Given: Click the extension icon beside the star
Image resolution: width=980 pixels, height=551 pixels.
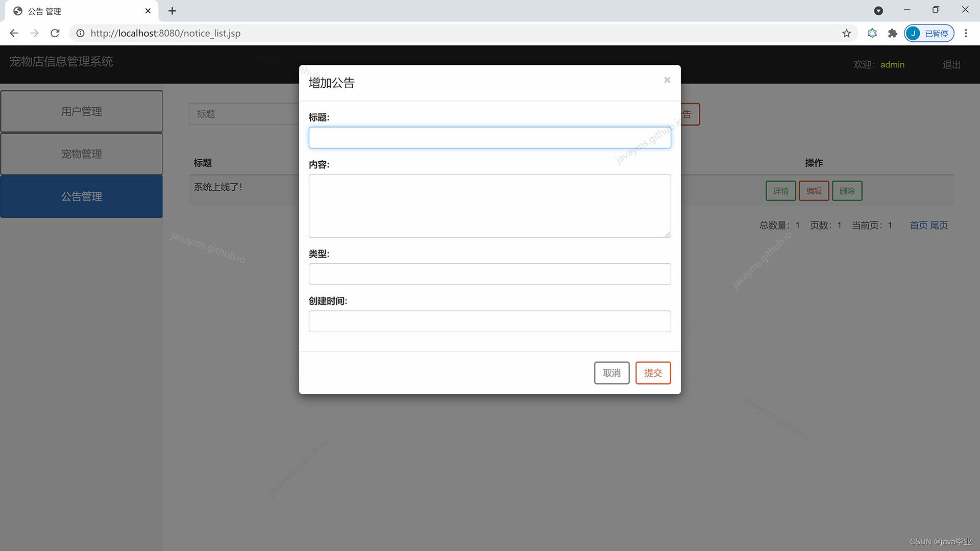Looking at the screenshot, I should point(872,33).
